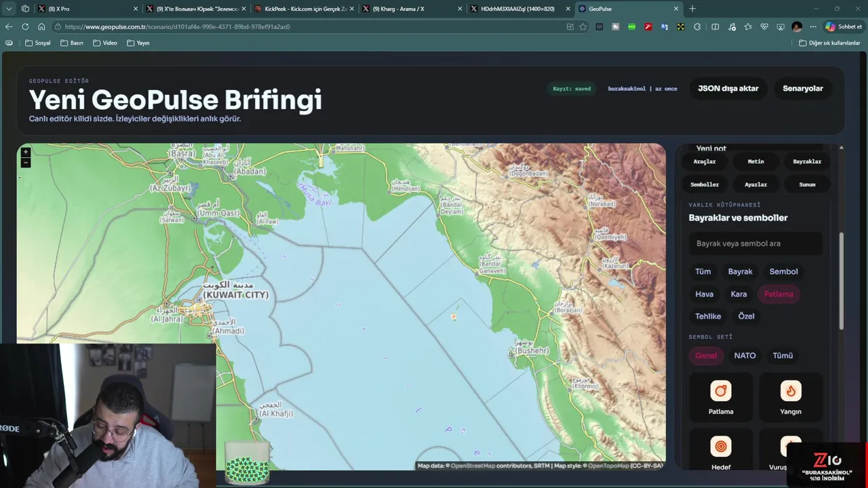Open the Semboller panel tab
The image size is (868, 488).
pyautogui.click(x=705, y=184)
